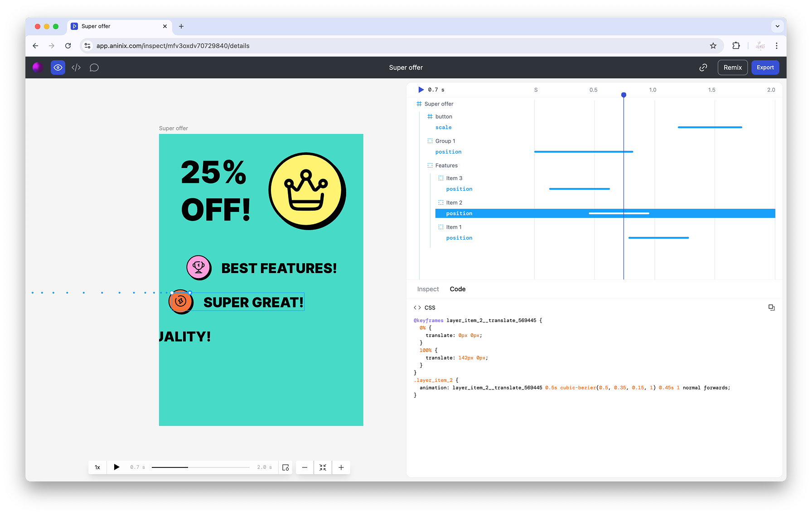
Task: Click the CSS code brackets icon
Action: (417, 308)
